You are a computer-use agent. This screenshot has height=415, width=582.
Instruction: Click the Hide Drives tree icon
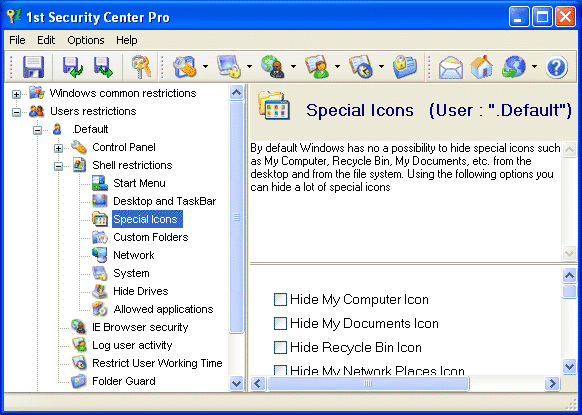pyautogui.click(x=100, y=291)
